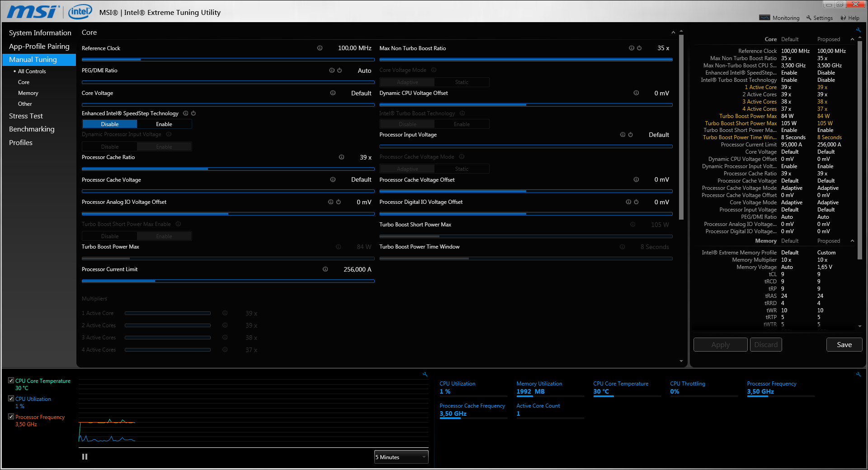The height and width of the screenshot is (470, 868).
Task: Open wrench settings for the monitoring graph
Action: pos(425,374)
